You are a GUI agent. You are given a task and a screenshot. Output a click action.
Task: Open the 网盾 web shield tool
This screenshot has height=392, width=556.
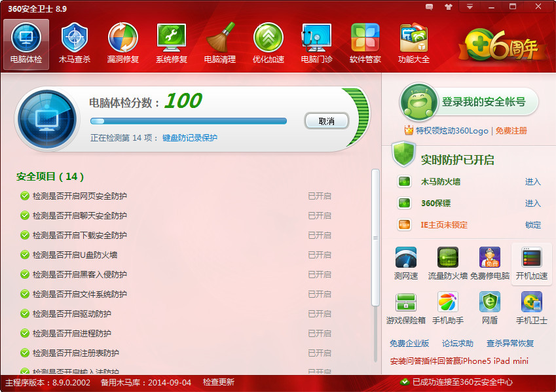[x=489, y=308]
